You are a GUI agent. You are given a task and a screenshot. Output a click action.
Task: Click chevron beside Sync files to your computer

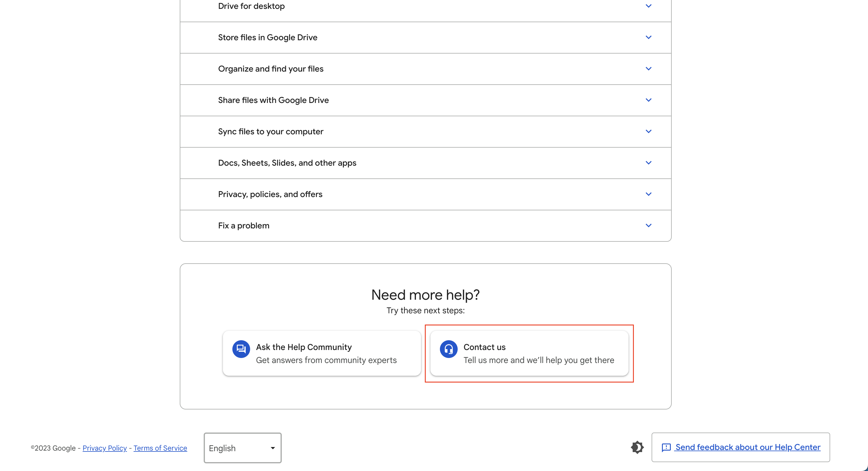648,131
